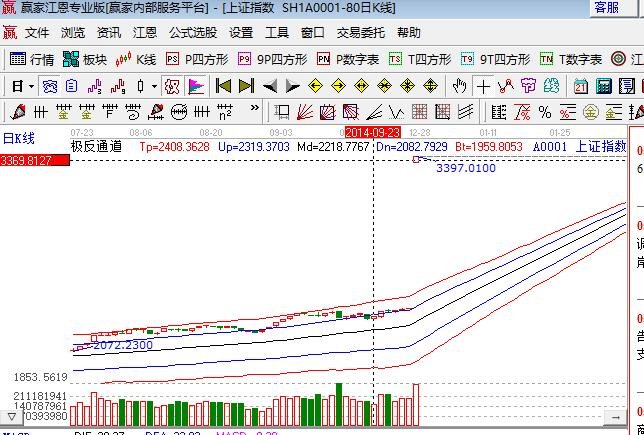Viewport: 644px width, 435px height.
Task: Open the 设置 menu
Action: 241,32
